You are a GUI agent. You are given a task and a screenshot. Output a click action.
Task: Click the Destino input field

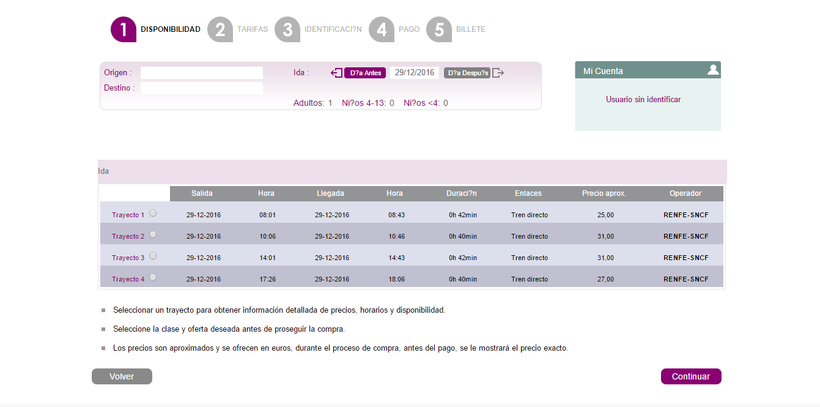click(201, 88)
